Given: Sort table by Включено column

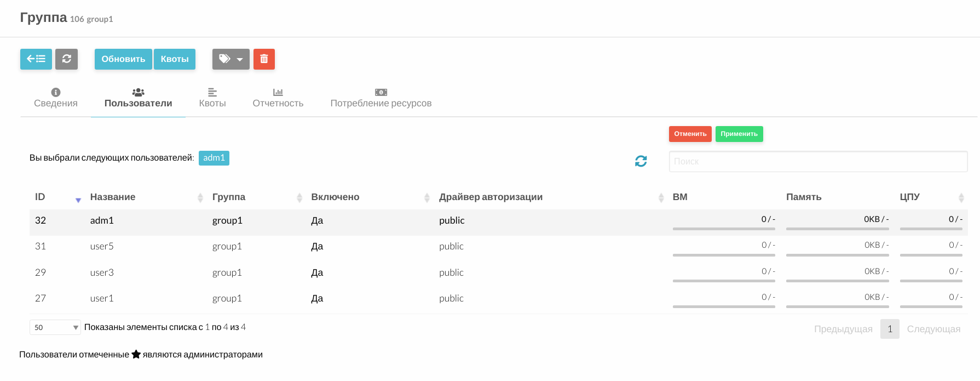Looking at the screenshot, I should click(x=370, y=197).
